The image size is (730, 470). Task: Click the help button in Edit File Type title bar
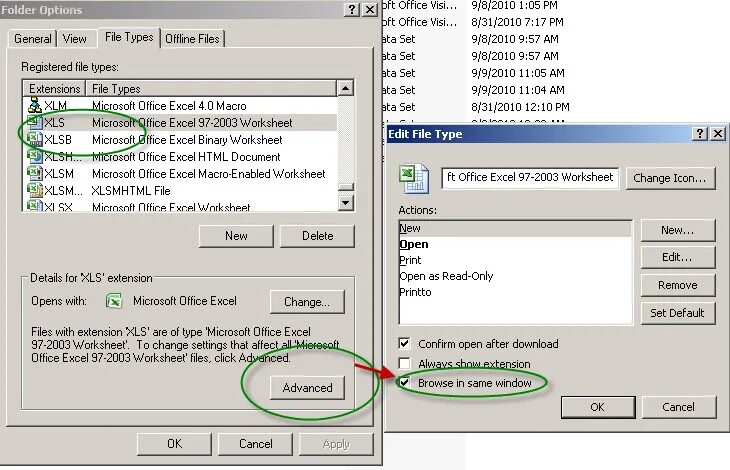point(700,134)
